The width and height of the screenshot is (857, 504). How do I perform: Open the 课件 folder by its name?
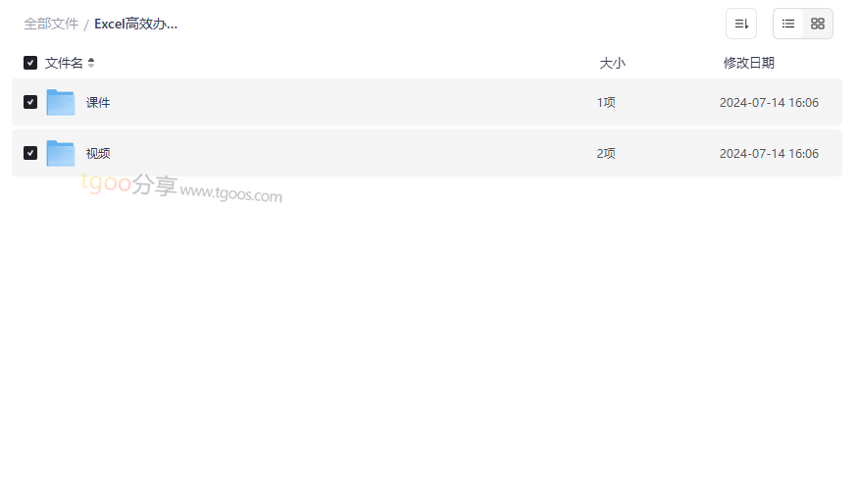98,102
